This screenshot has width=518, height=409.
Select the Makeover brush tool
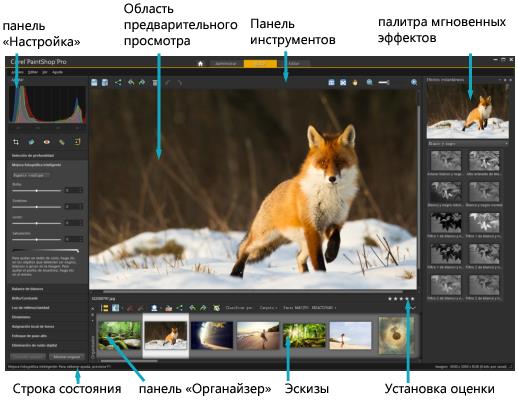point(62,142)
